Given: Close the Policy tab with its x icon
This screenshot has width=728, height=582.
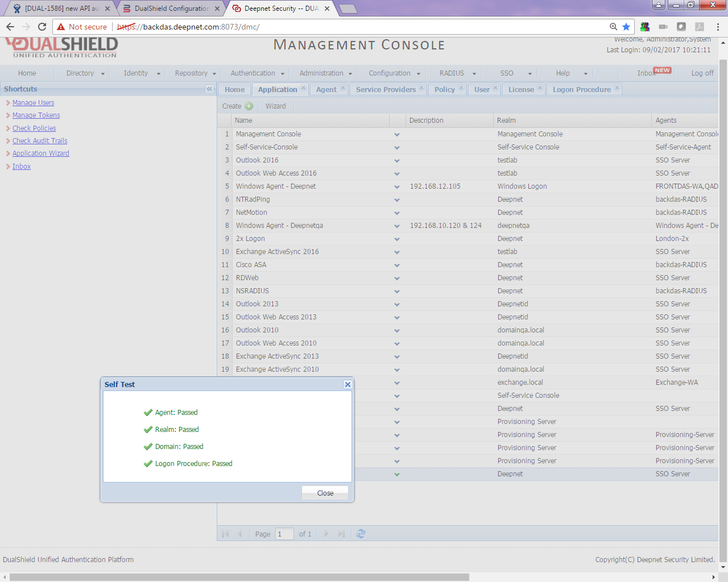Looking at the screenshot, I should click(x=461, y=88).
